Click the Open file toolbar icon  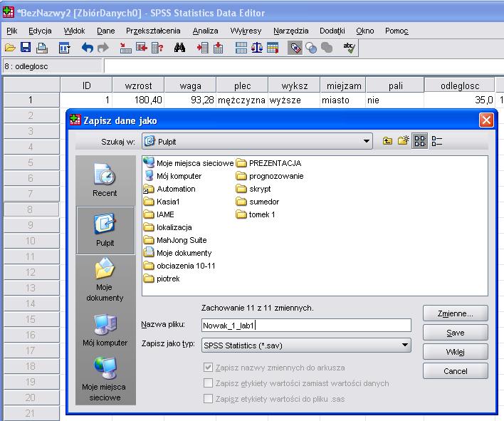click(x=10, y=48)
